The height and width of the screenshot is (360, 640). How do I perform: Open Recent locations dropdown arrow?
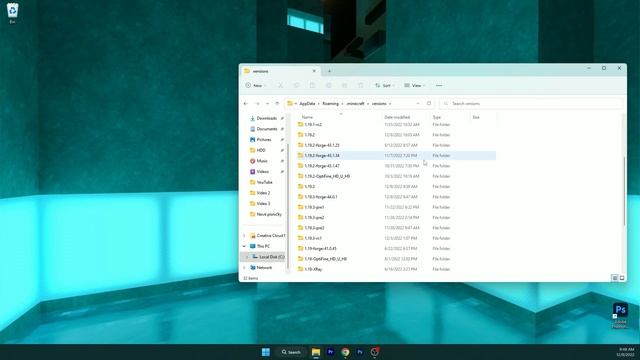267,104
